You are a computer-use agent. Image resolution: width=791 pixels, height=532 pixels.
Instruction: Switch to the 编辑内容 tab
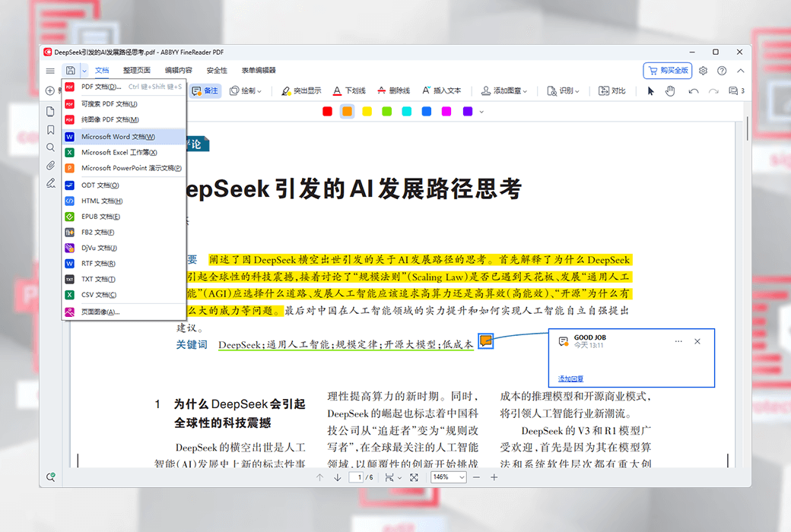point(179,71)
